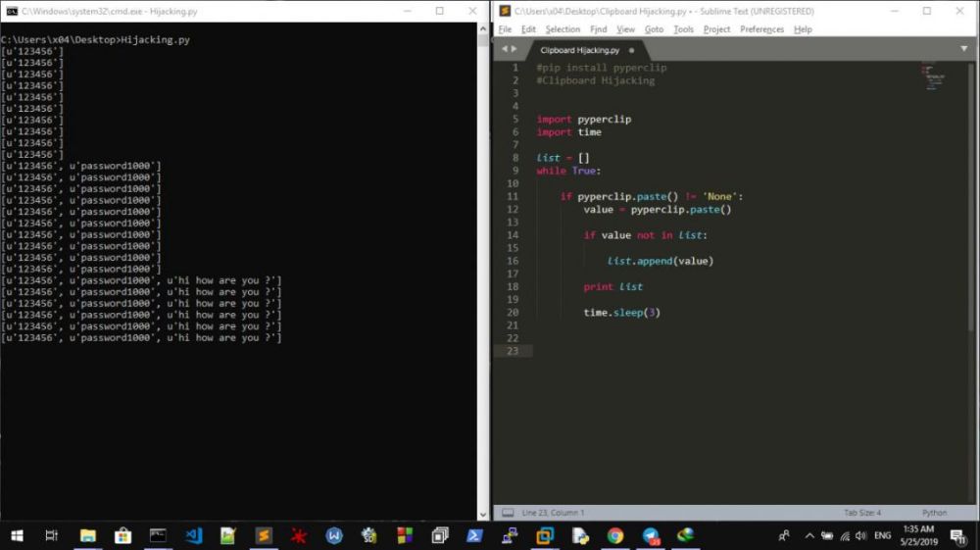Open the clock and calendar flyout
Image resolution: width=980 pixels, height=550 pixels.
pyautogui.click(x=919, y=535)
